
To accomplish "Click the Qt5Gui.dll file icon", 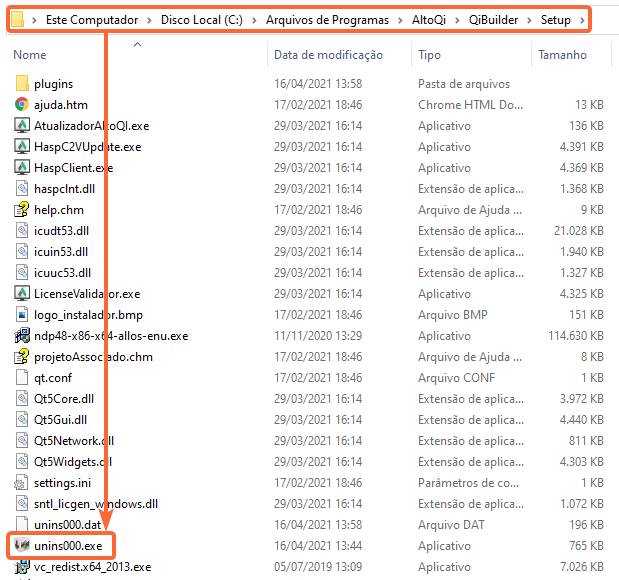I will (22, 420).
